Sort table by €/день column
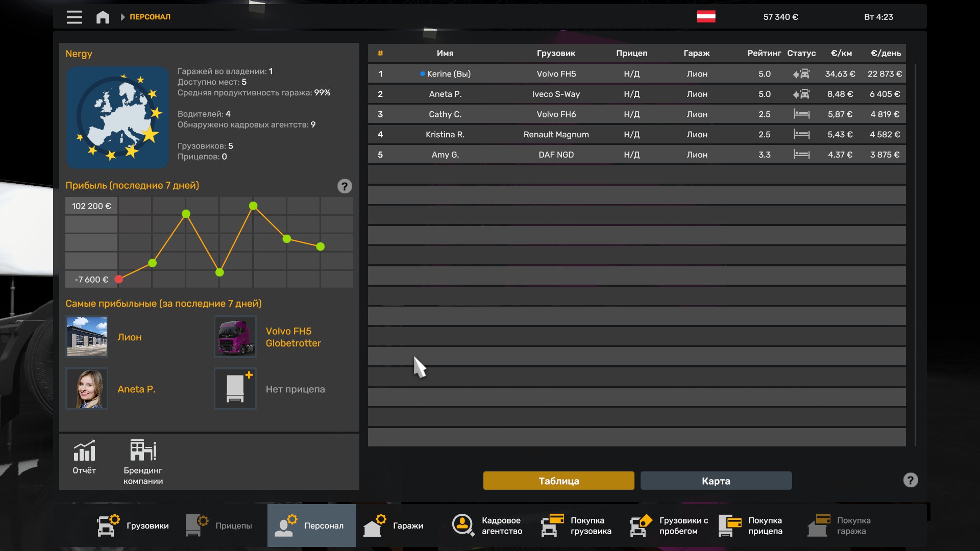The width and height of the screenshot is (980, 551). [x=886, y=53]
